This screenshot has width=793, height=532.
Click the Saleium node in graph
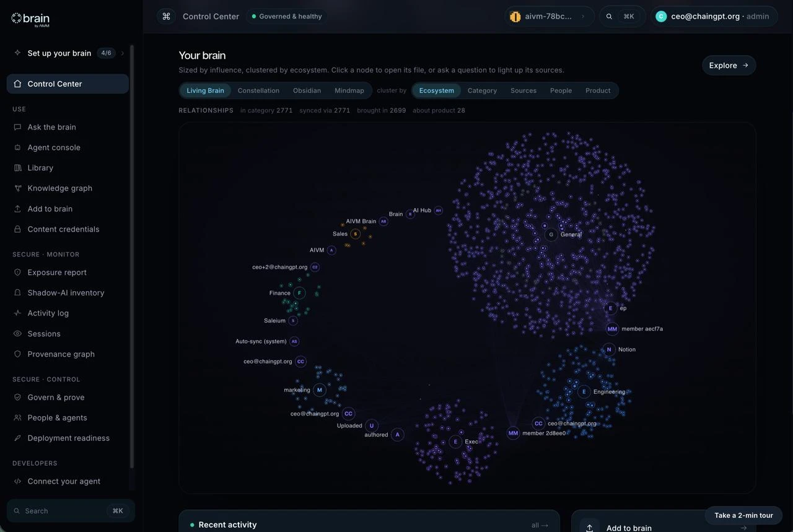[x=294, y=321]
